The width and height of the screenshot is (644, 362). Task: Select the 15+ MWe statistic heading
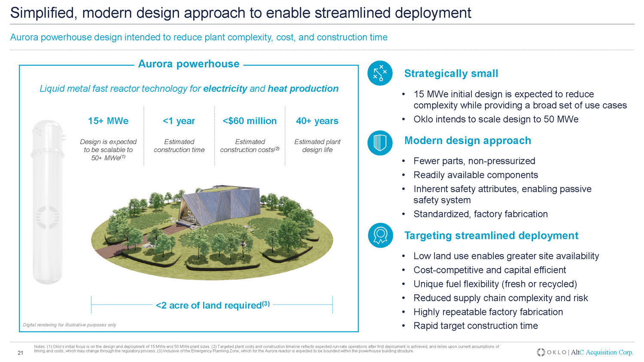(108, 121)
